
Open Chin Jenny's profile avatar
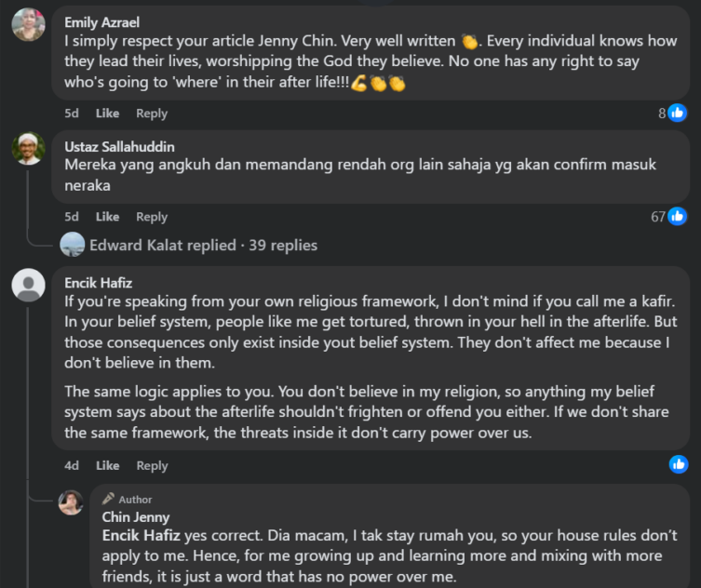71,502
